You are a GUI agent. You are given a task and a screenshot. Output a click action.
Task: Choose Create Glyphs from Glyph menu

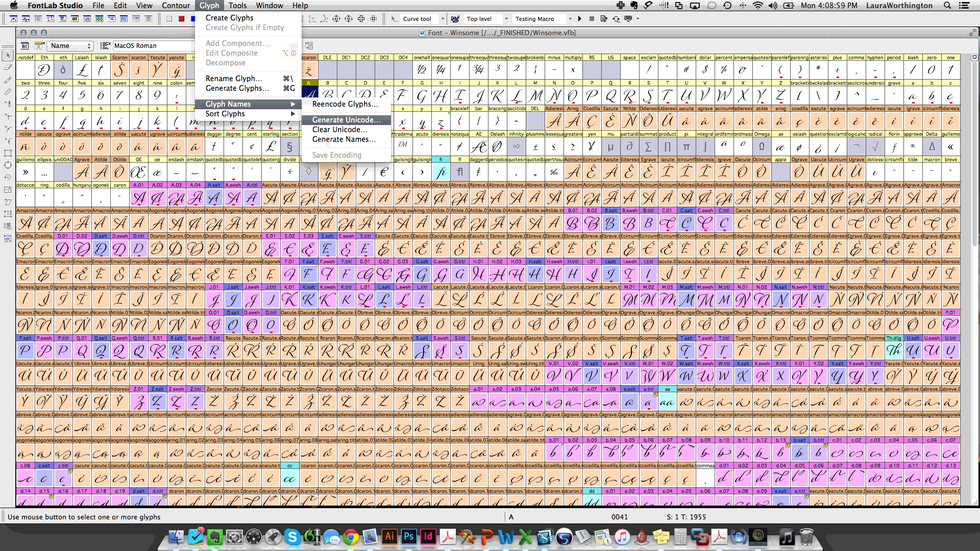248,18
